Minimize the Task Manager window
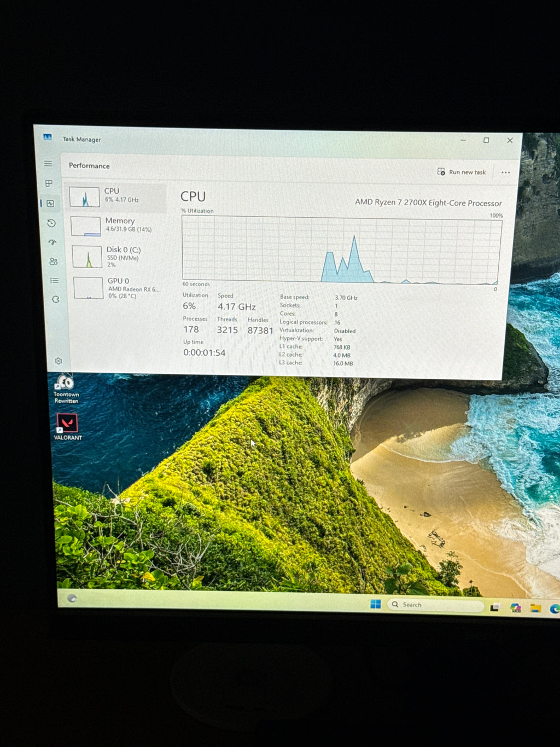560x747 pixels. [463, 140]
